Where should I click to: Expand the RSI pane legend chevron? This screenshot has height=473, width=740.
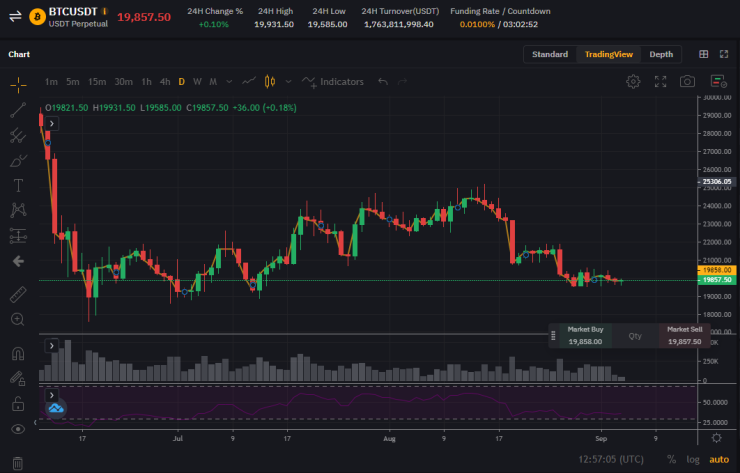click(x=51, y=395)
